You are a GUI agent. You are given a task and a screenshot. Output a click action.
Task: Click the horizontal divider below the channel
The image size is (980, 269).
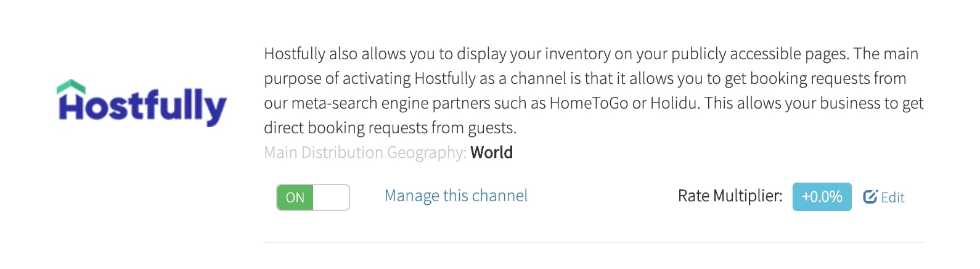[594, 242]
